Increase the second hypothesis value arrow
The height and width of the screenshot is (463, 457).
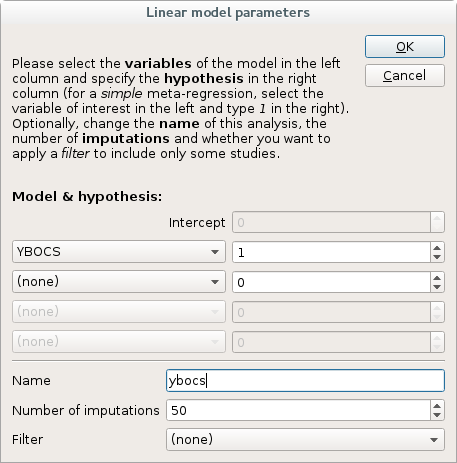click(x=437, y=277)
